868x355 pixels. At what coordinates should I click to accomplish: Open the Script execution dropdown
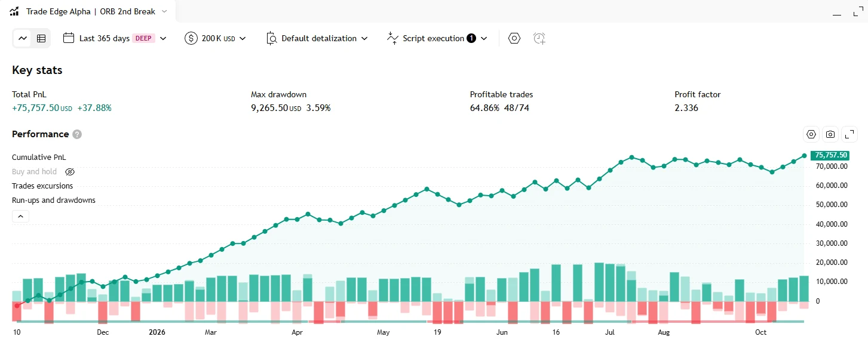[437, 38]
